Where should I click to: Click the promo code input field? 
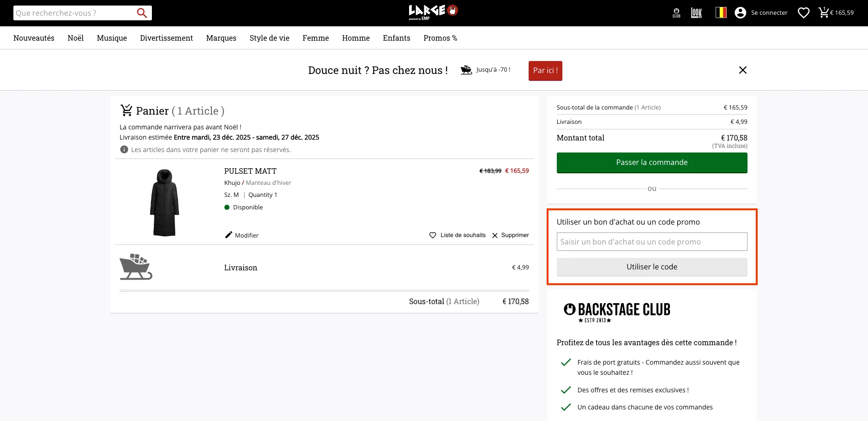coord(651,242)
